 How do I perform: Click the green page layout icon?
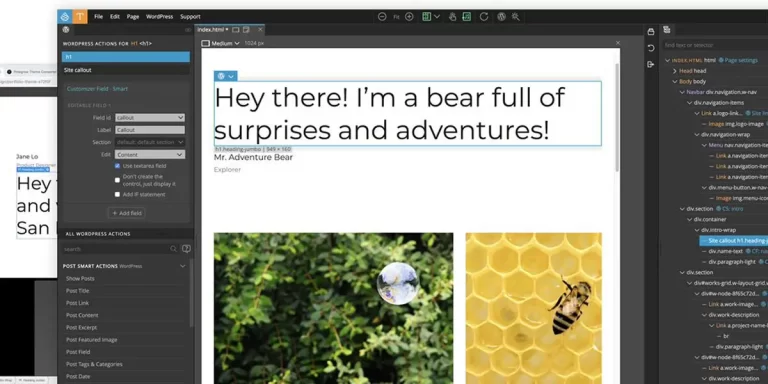(x=427, y=17)
